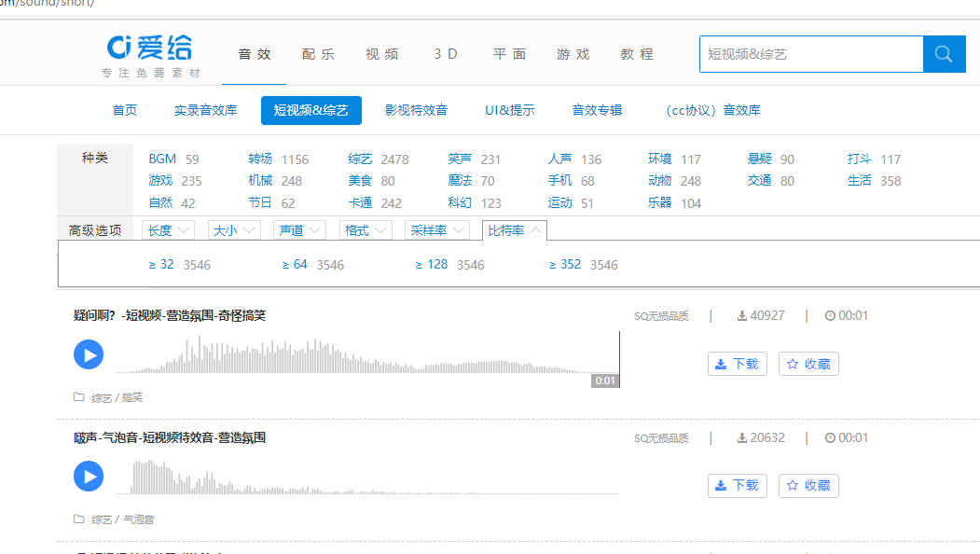Filter by the 科幻 category
Viewport: 980px width, 554px height.
tap(460, 202)
